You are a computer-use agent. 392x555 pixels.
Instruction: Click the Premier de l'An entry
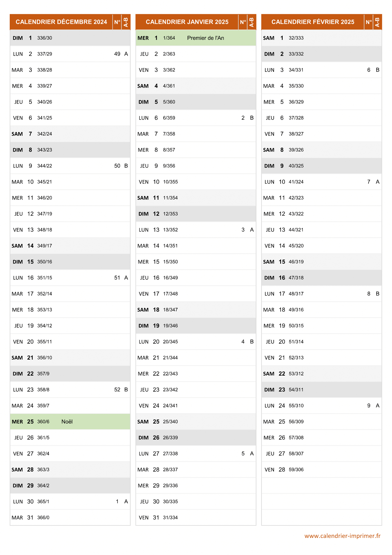[205, 38]
